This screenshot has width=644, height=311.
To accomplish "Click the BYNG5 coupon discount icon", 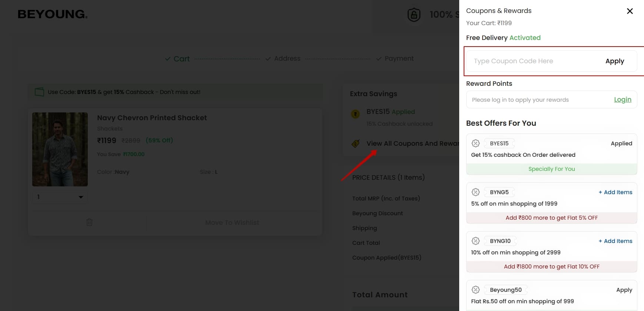I will (476, 192).
